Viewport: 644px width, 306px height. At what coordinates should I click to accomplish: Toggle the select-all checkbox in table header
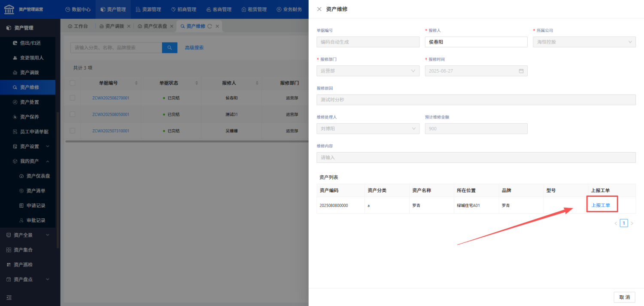[x=73, y=83]
